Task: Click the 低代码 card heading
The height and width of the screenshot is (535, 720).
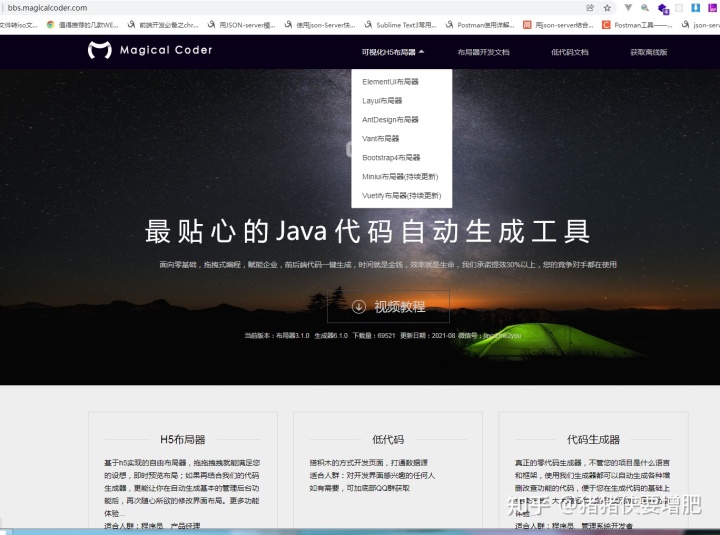Action: pos(388,439)
